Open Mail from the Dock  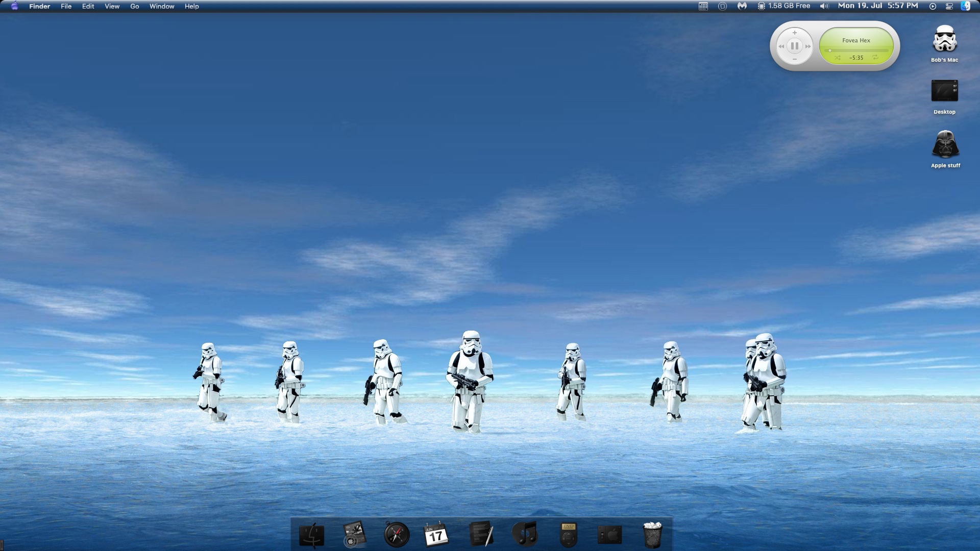(354, 534)
